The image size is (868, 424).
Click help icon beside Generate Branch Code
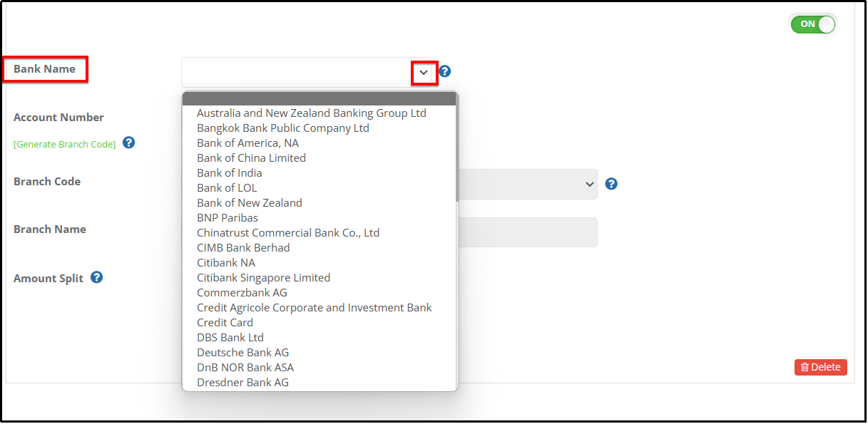pos(129,143)
